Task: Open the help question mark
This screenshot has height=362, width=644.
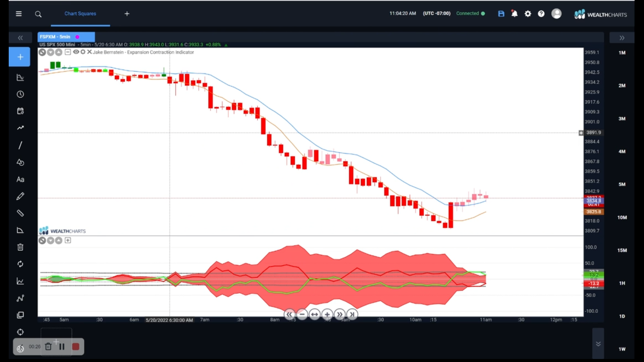Action: 541,14
